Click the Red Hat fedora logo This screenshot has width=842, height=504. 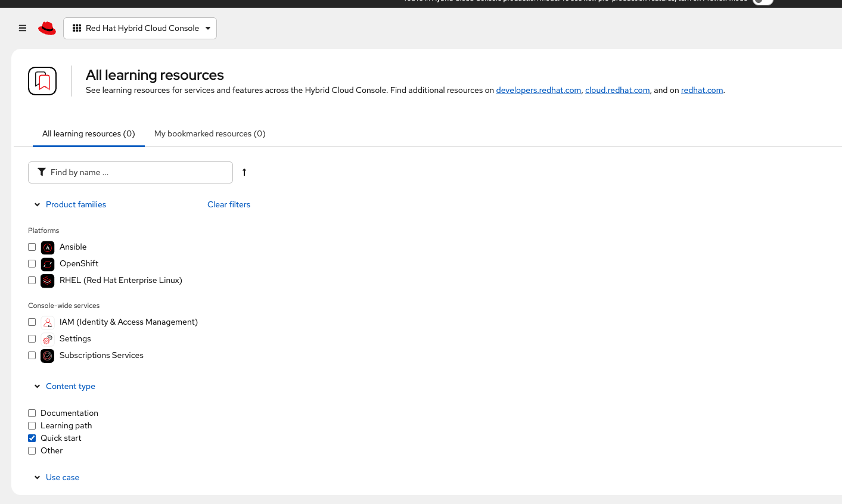[47, 28]
